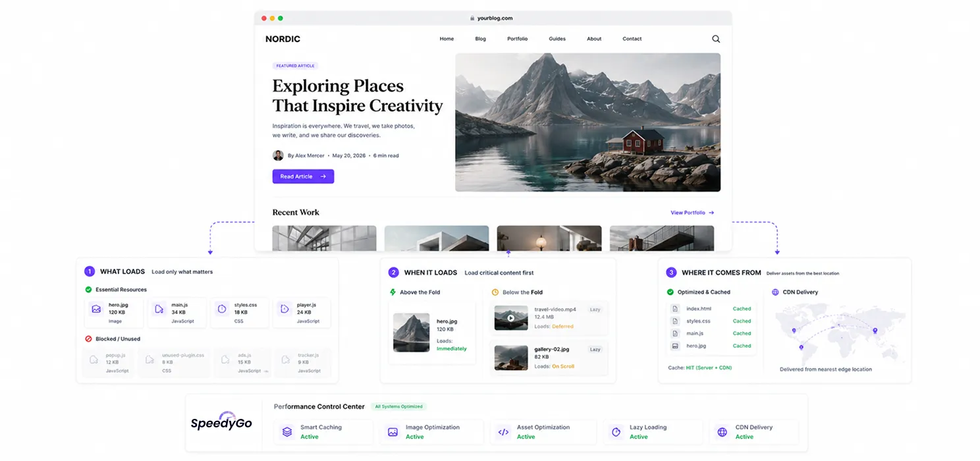Image resolution: width=980 pixels, height=461 pixels.
Task: Click the 'On Scroll' load status text
Action: point(563,366)
